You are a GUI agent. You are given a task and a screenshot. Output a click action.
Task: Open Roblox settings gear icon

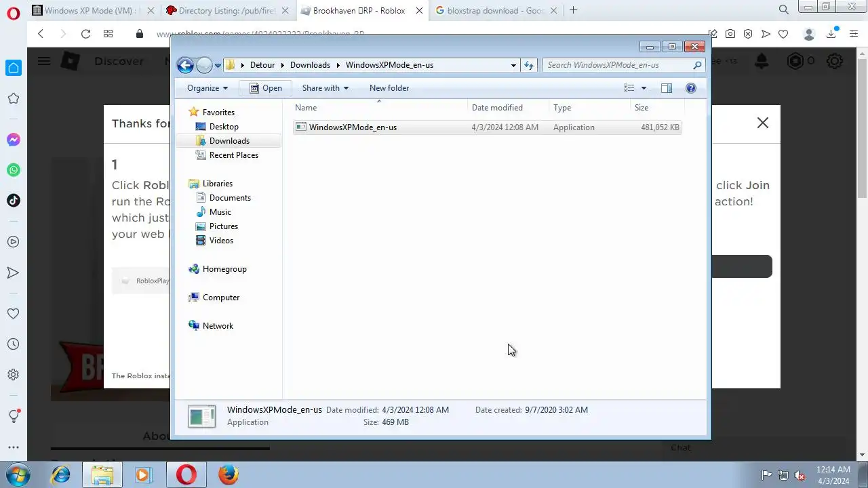(835, 62)
